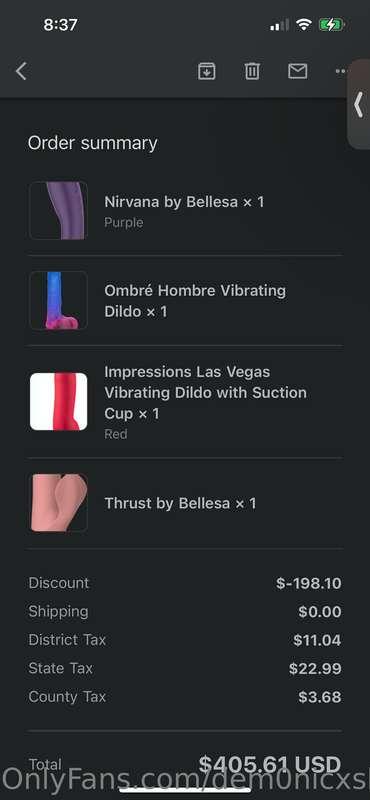This screenshot has width=370, height=800.
Task: Open the Nirvana by Bellesa product thumbnail
Action: [58, 210]
